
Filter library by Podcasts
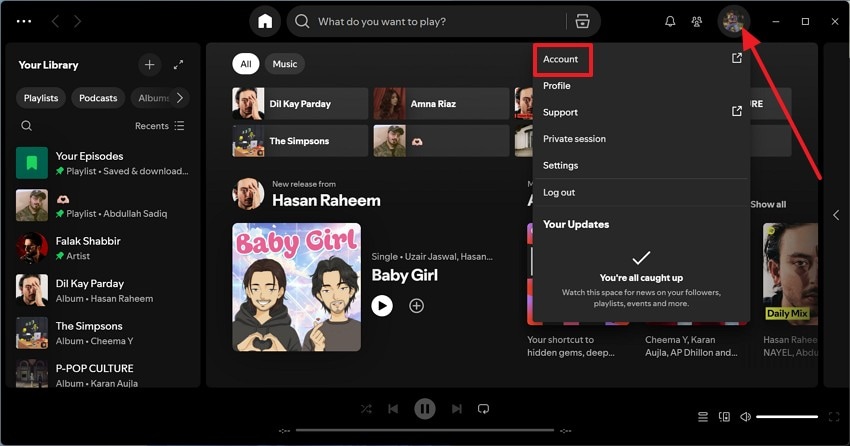(x=98, y=98)
